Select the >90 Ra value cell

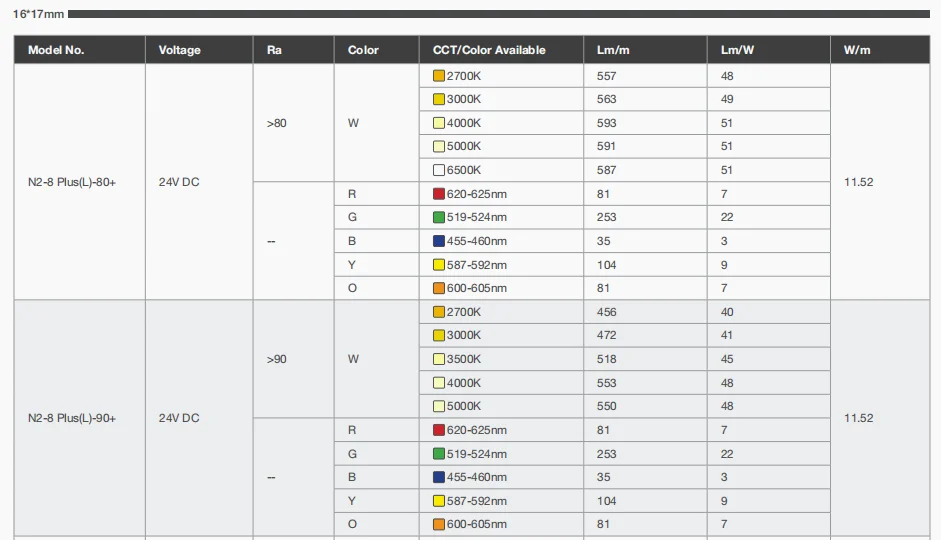[x=277, y=359]
